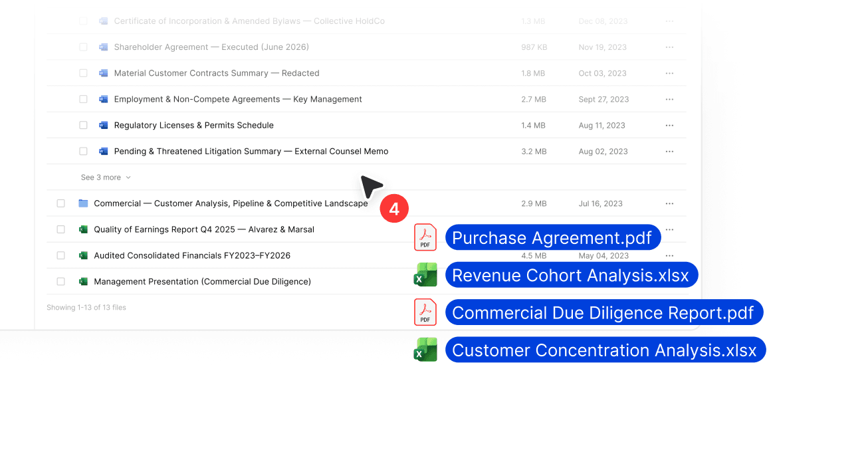Image resolution: width=868 pixels, height=452 pixels.
Task: Click PDF icon beside Purchase Agreement.pdf
Action: click(425, 237)
